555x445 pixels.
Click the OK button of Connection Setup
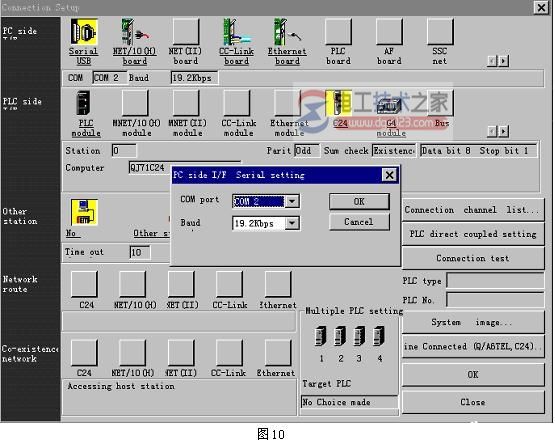pyautogui.click(x=473, y=375)
